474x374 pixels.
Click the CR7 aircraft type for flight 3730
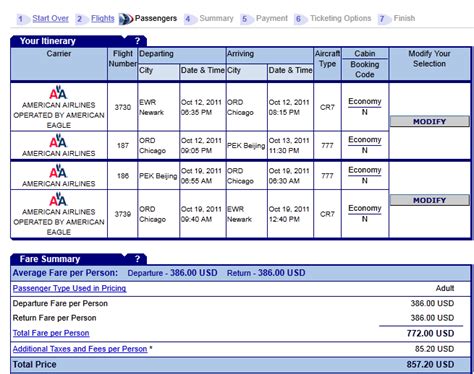point(327,107)
